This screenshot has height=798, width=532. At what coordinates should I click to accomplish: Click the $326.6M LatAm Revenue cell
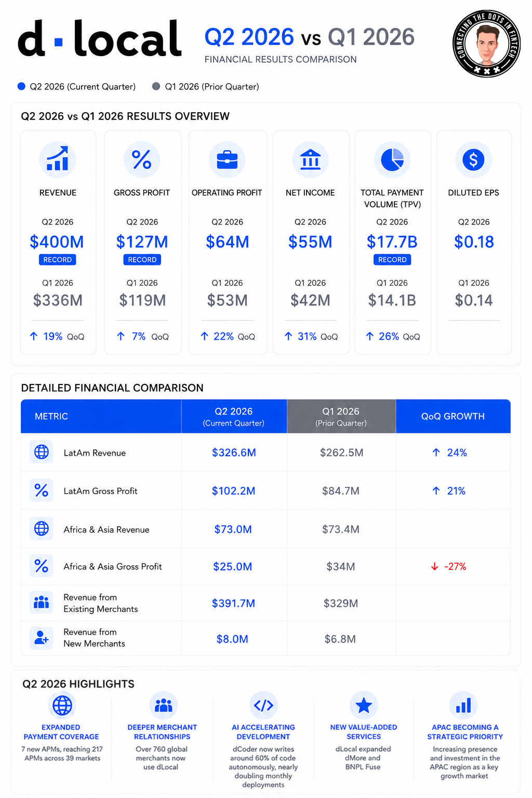click(x=234, y=453)
